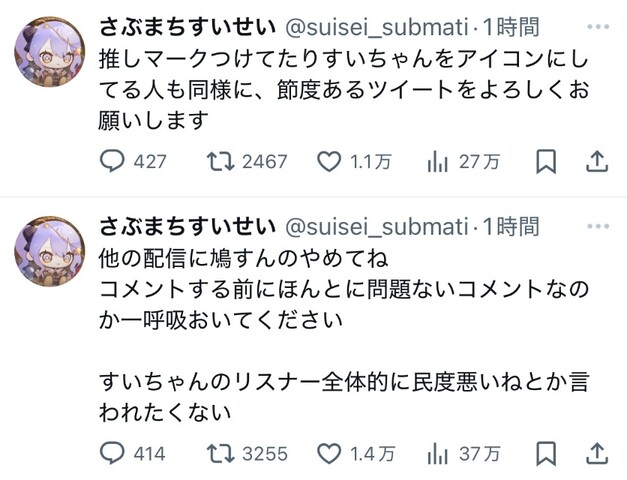Open the more options menu on first tweet
This screenshot has height=480, width=627.
pyautogui.click(x=598, y=27)
